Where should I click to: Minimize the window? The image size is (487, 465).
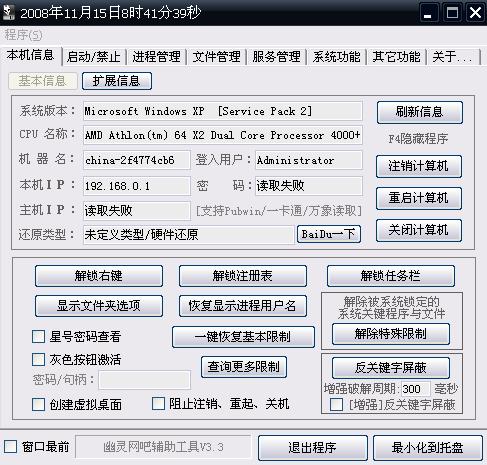coord(428,13)
